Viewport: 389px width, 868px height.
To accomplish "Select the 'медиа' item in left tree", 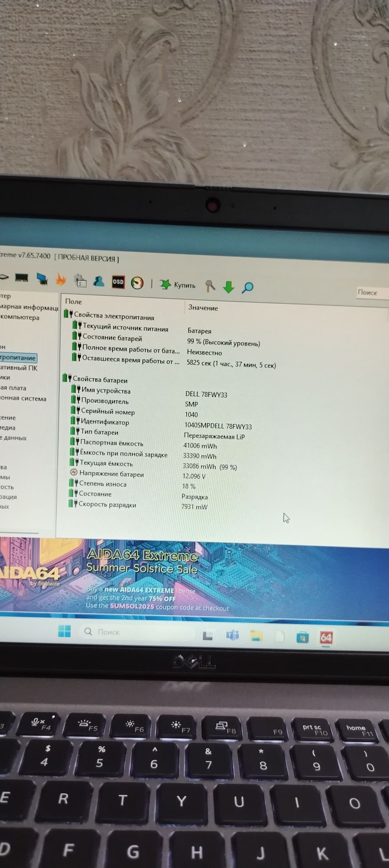I will click(8, 427).
